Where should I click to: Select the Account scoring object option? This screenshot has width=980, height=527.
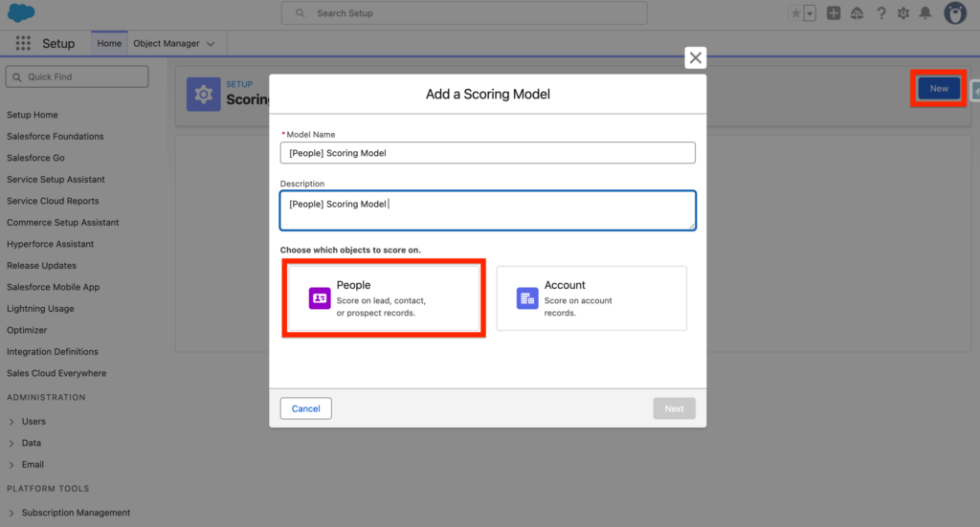point(591,298)
